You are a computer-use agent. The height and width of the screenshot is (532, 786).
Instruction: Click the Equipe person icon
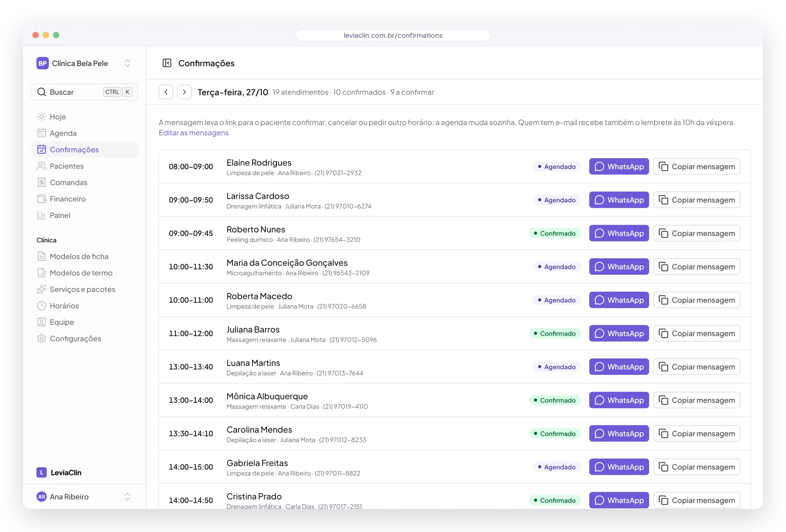[x=41, y=322]
